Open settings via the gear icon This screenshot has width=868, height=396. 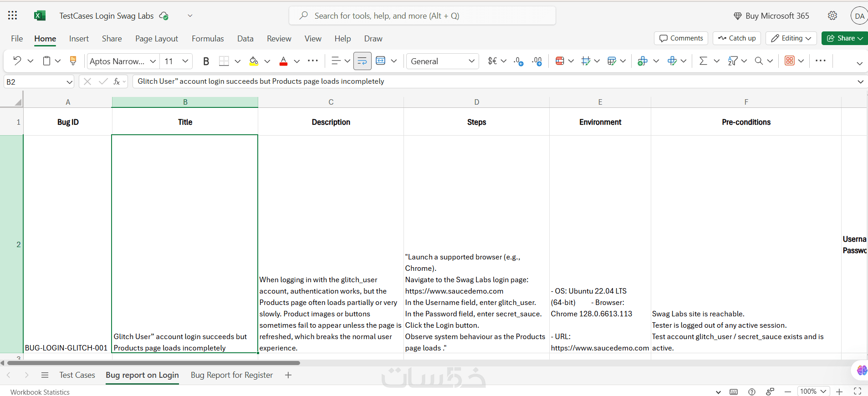point(832,15)
